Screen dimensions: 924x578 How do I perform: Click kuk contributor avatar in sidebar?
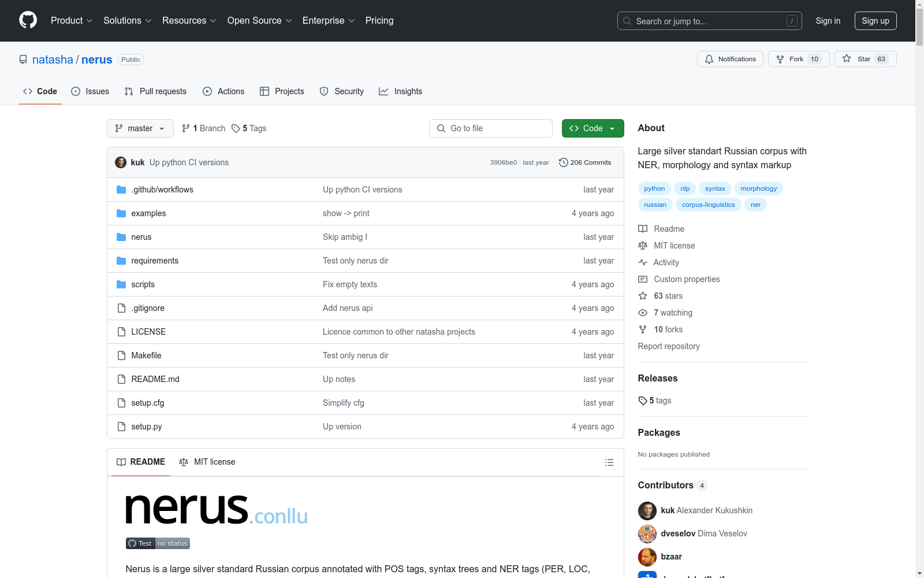pos(647,511)
